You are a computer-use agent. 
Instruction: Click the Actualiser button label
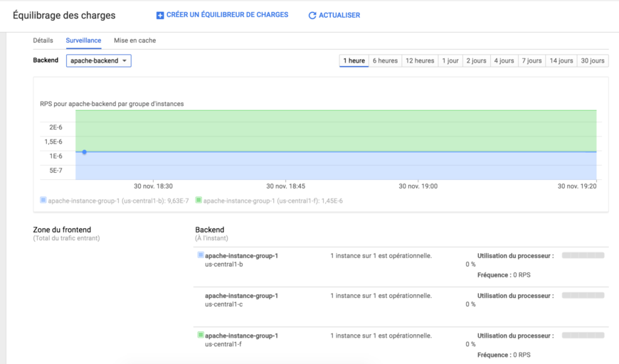[x=339, y=16]
